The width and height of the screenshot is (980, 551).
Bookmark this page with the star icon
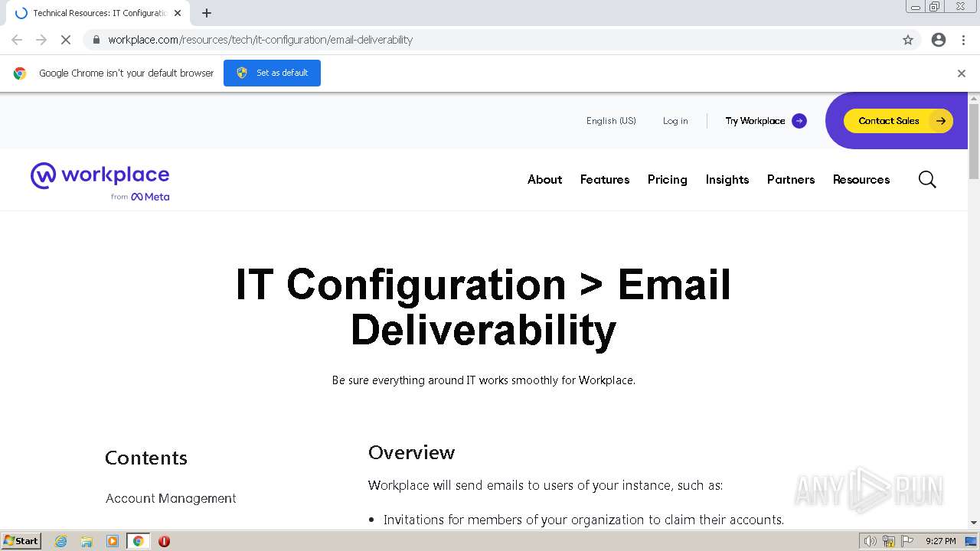908,40
